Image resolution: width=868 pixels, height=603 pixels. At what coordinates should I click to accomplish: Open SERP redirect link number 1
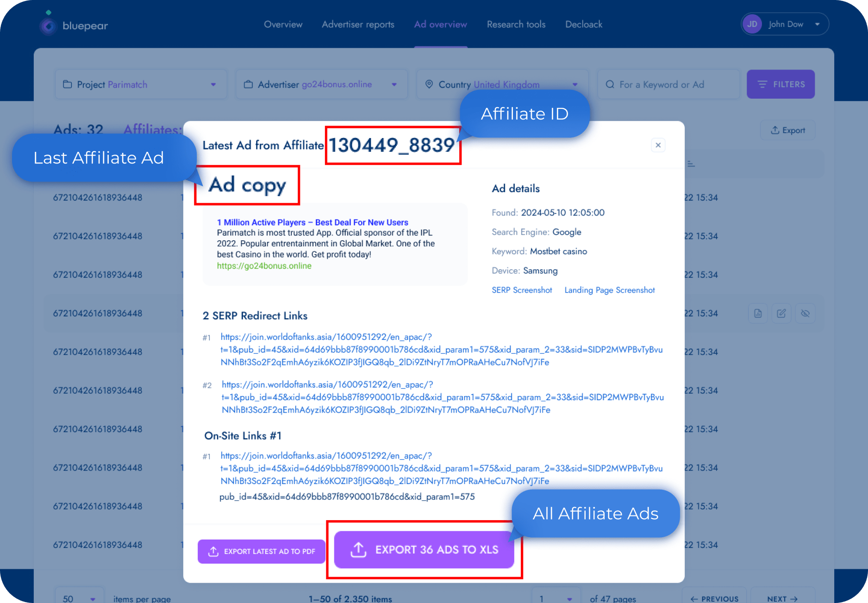coord(441,349)
